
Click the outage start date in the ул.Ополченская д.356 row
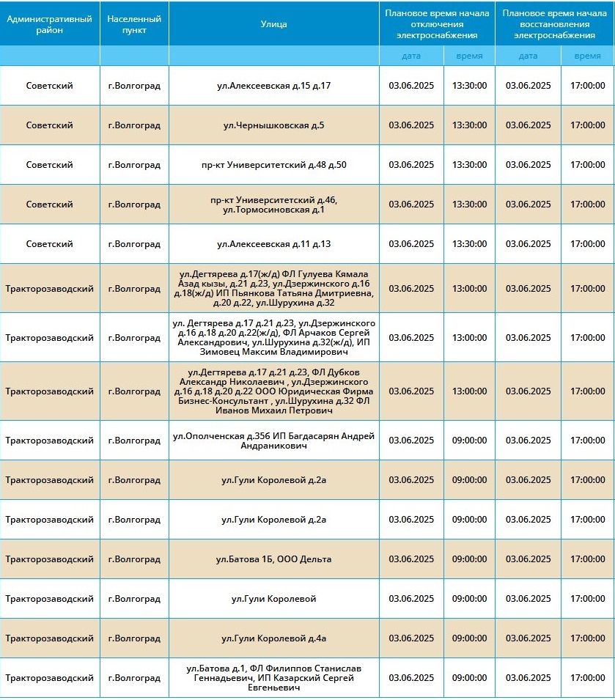tap(411, 441)
